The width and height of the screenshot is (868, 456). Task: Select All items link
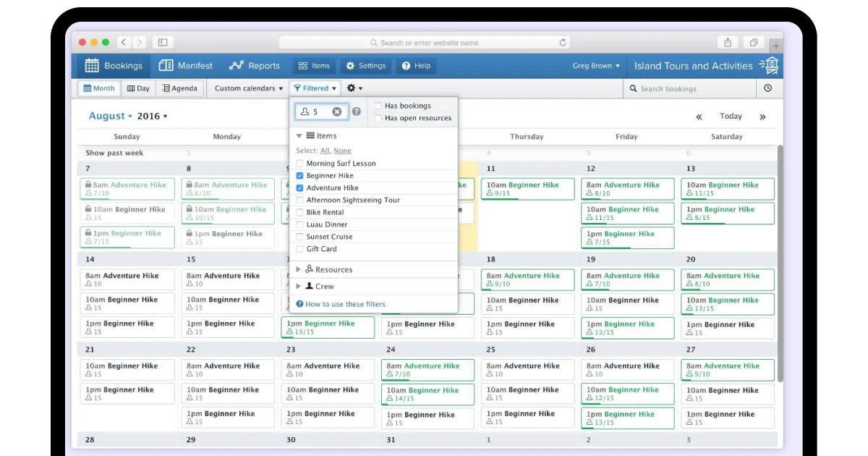pos(325,151)
